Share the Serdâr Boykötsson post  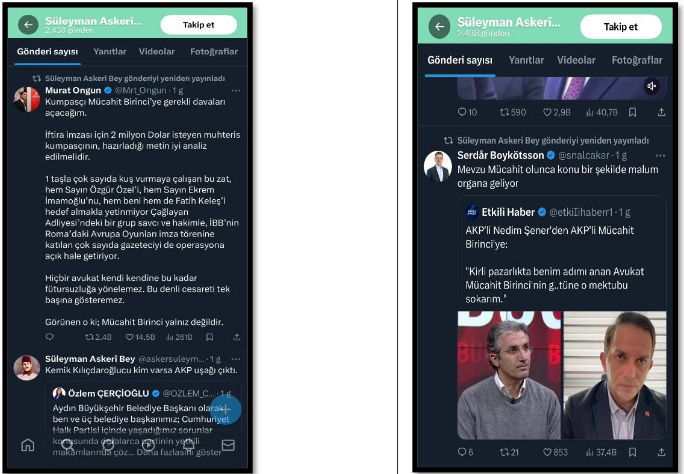click(x=661, y=452)
